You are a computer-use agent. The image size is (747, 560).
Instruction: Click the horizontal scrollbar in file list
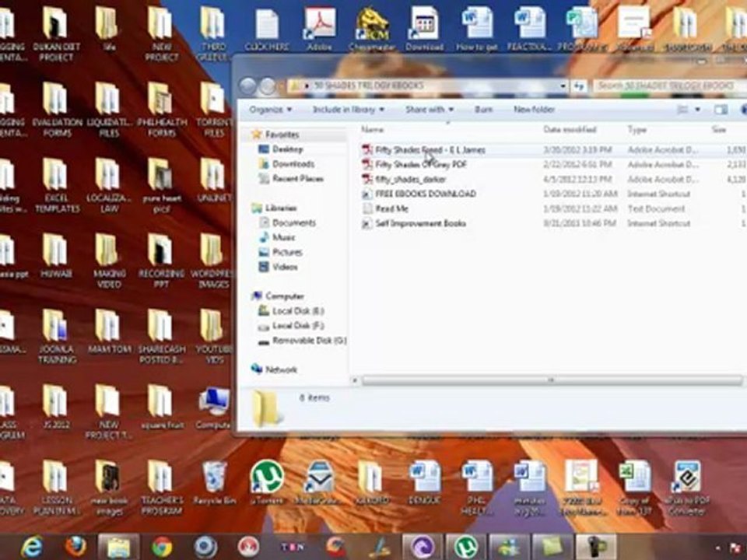[x=551, y=380]
